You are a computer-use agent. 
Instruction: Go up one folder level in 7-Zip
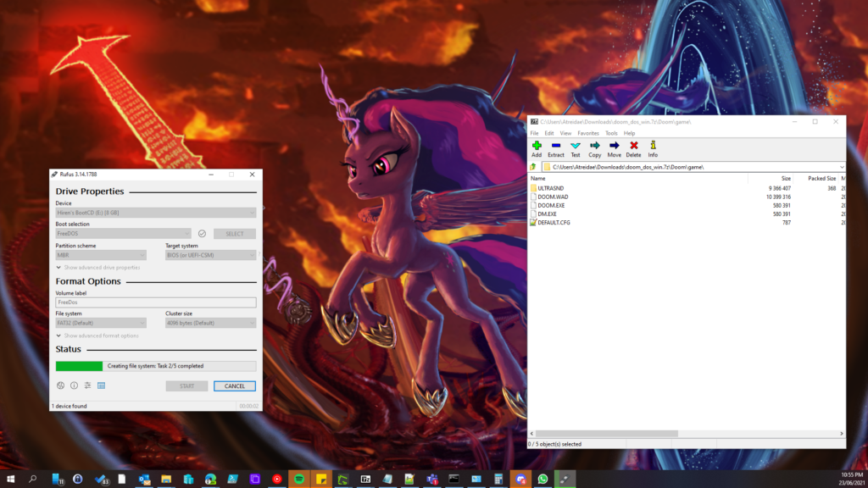(x=534, y=167)
